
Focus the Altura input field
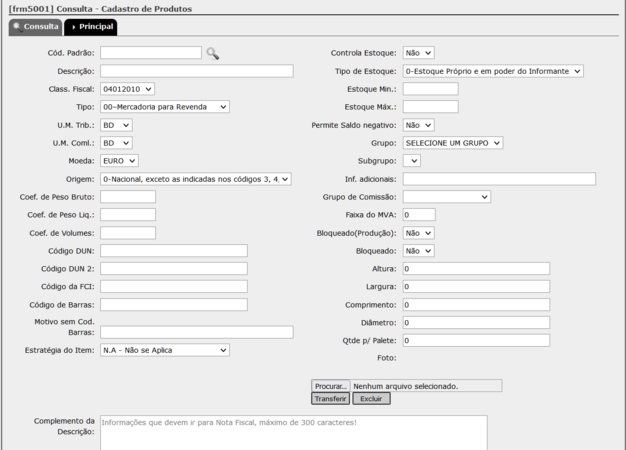(476, 269)
